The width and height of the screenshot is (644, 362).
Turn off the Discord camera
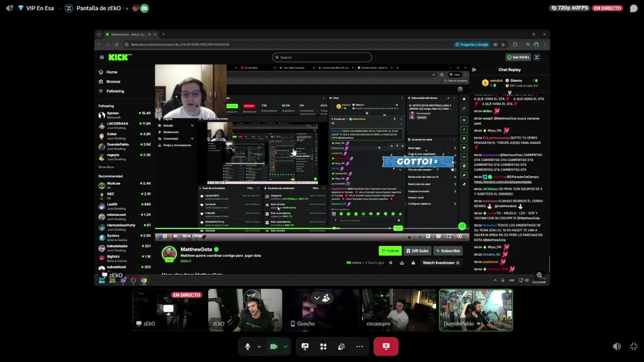point(274,346)
